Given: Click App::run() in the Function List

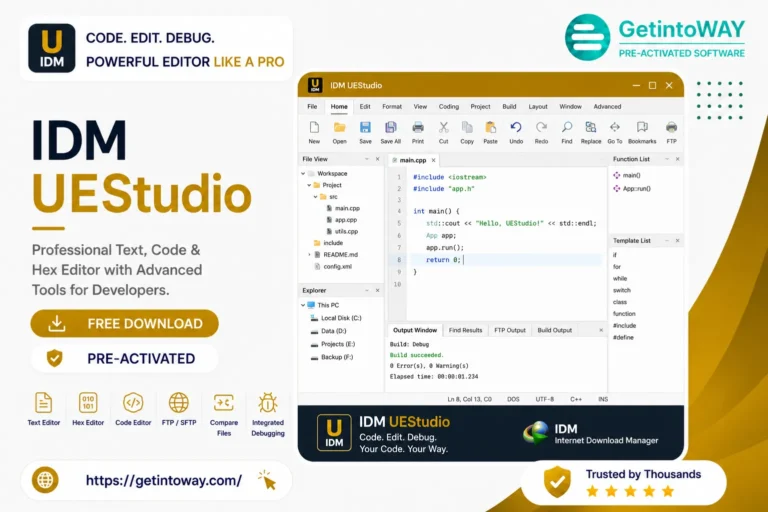Looking at the screenshot, I should 636,189.
